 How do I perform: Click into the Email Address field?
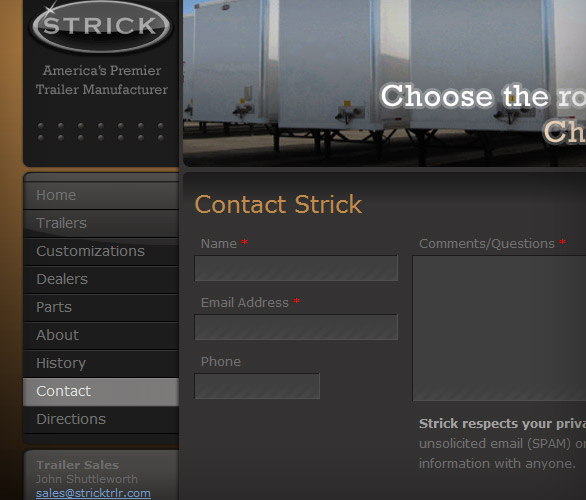coord(296,327)
